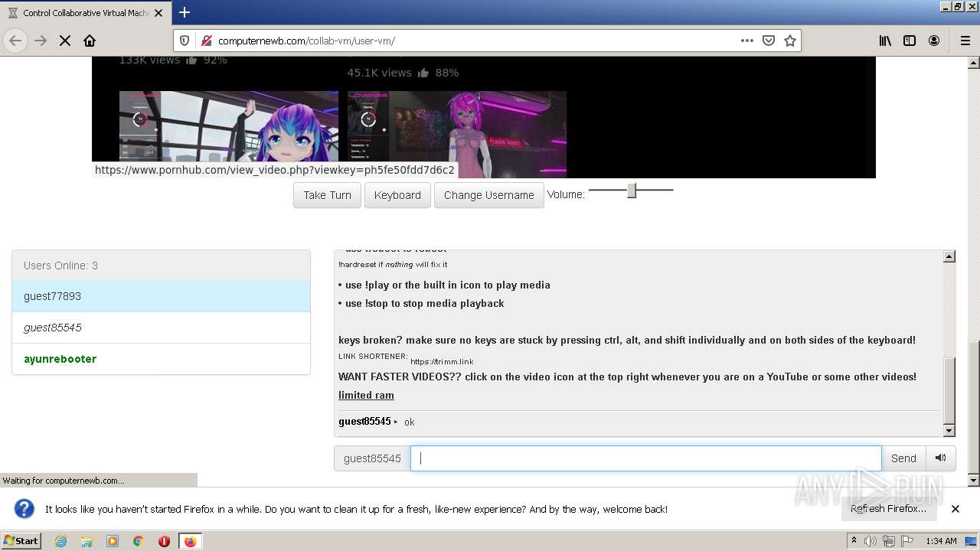Click the Refresh Firefox button

click(888, 509)
